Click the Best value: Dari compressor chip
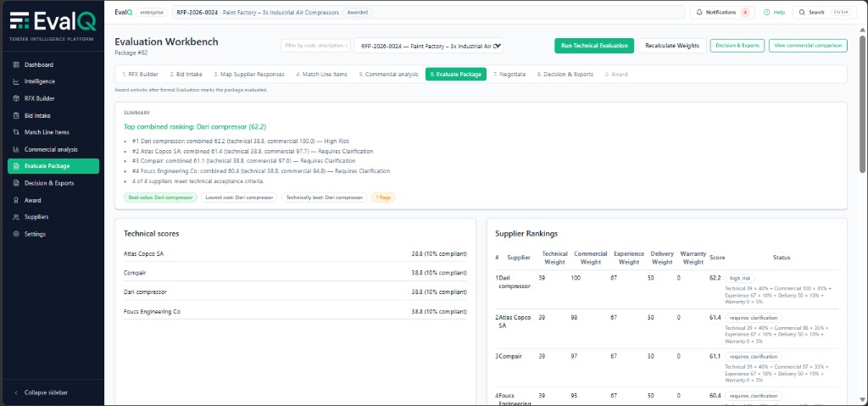 160,197
